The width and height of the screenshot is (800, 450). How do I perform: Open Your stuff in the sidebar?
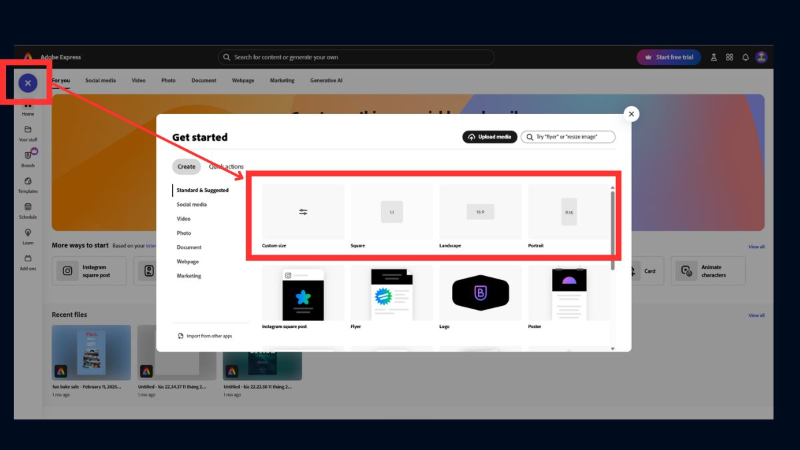coord(28,134)
